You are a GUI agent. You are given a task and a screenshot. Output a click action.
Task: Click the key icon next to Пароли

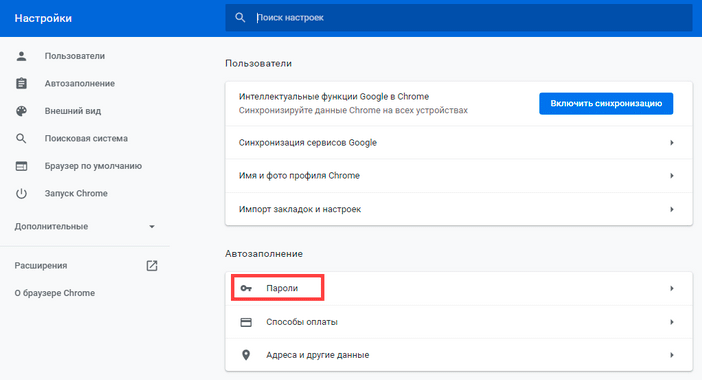pos(246,288)
